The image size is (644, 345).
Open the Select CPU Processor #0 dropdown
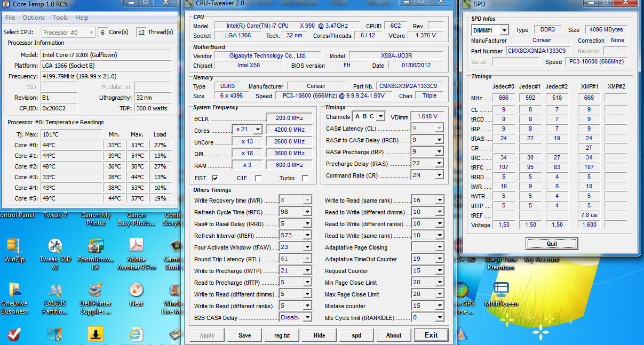point(68,33)
